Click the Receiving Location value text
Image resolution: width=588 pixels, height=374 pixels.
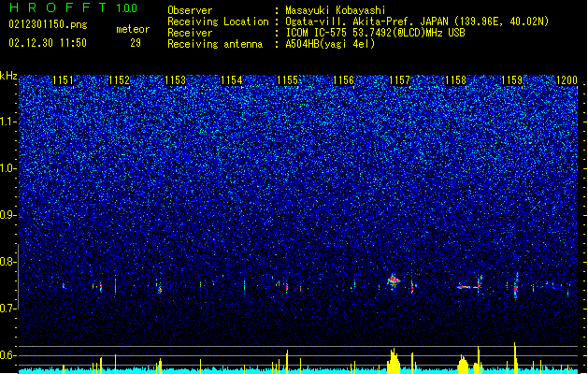click(x=417, y=22)
